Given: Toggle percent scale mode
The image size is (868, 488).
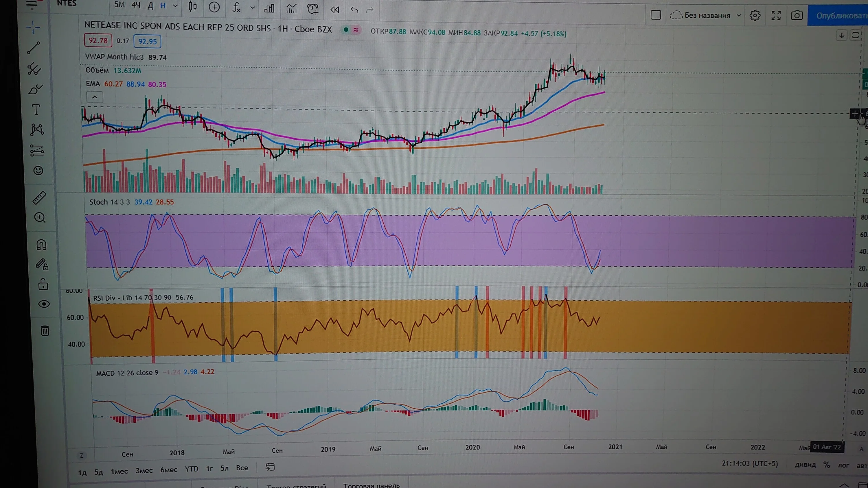Looking at the screenshot, I should pos(827,465).
